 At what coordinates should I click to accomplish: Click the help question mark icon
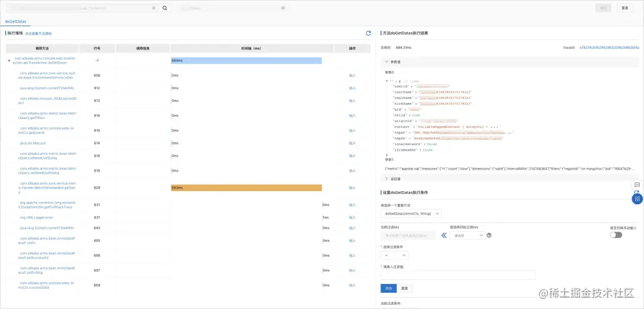[489, 235]
